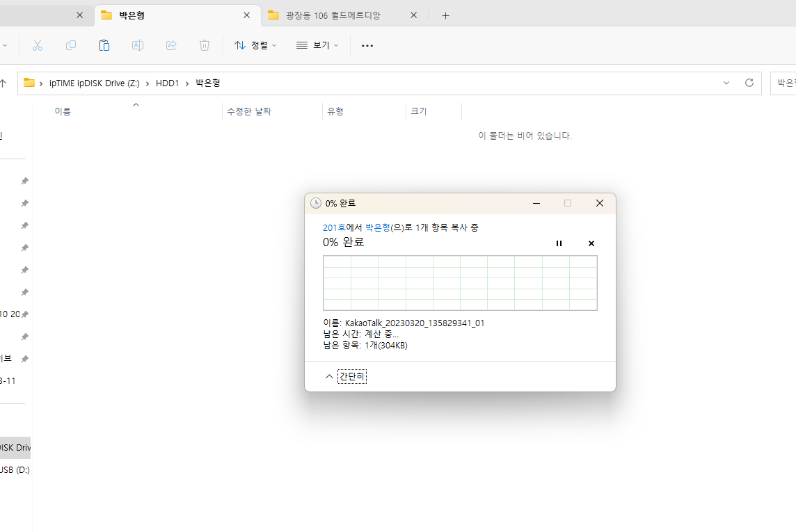796x532 pixels.
Task: Close the 광장동 106 월드메르디앙 tab
Action: [x=414, y=16]
